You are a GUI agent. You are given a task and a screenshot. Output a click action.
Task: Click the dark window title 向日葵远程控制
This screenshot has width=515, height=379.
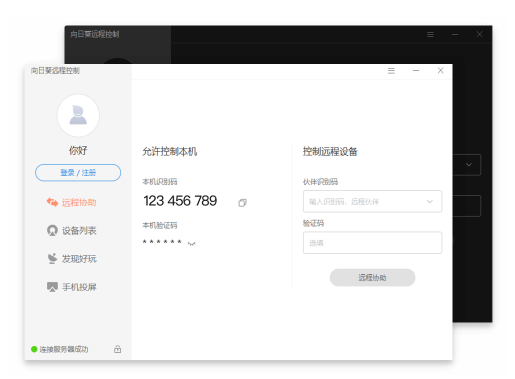(x=95, y=34)
